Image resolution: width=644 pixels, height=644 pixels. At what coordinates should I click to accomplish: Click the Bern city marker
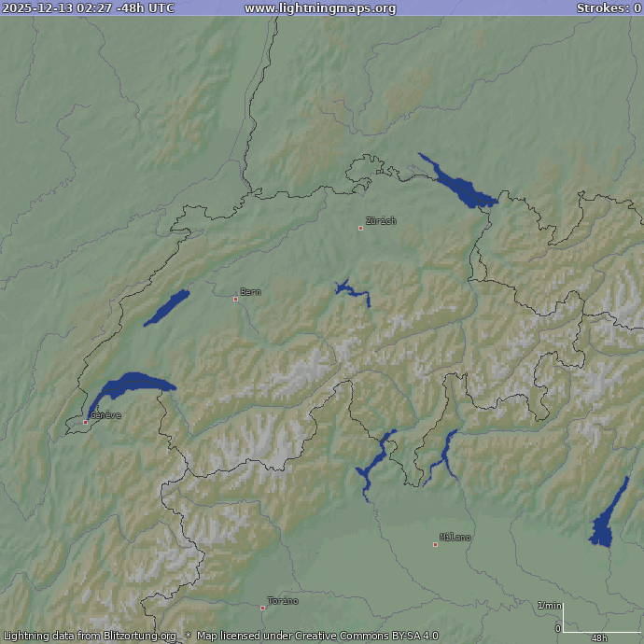[x=235, y=299]
